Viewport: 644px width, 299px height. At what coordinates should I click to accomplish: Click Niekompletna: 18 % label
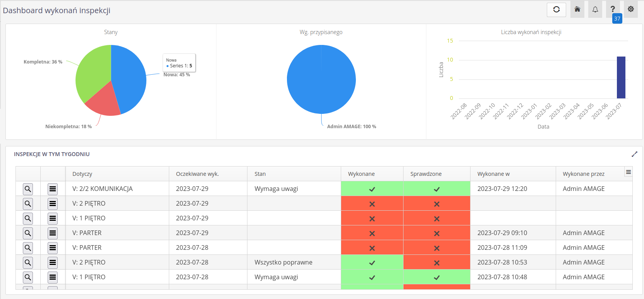69,127
